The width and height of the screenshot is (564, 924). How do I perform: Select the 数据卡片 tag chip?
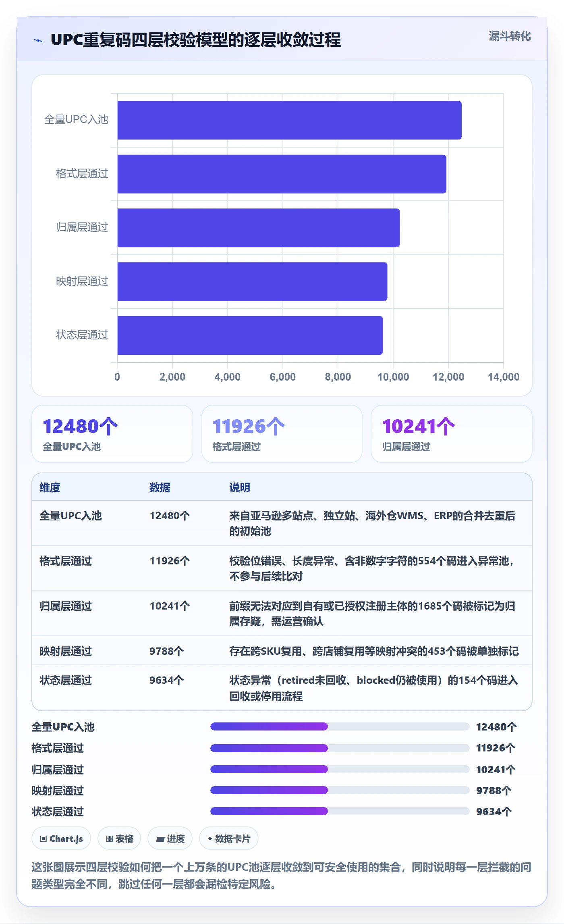tap(229, 839)
